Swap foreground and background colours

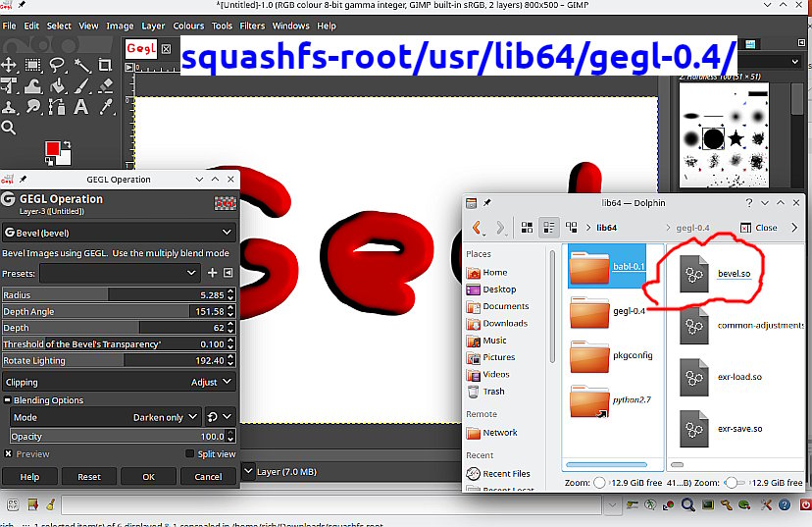click(67, 145)
